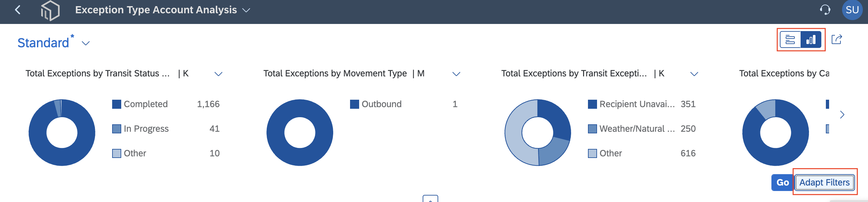The image size is (868, 202).
Task: Collapse the header using bottom chevron
Action: [430, 199]
